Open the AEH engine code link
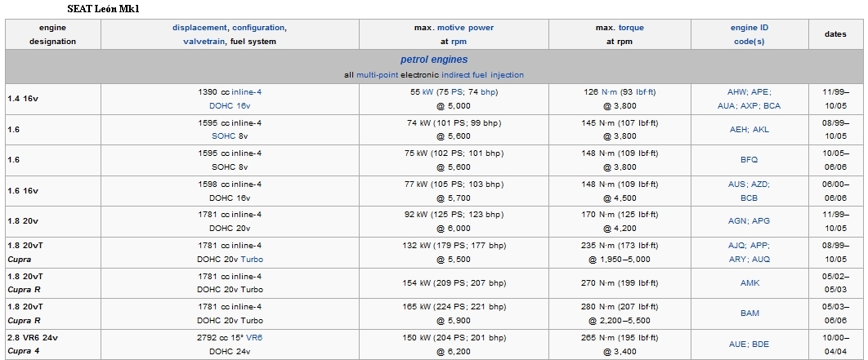The height and width of the screenshot is (360, 868). point(739,130)
